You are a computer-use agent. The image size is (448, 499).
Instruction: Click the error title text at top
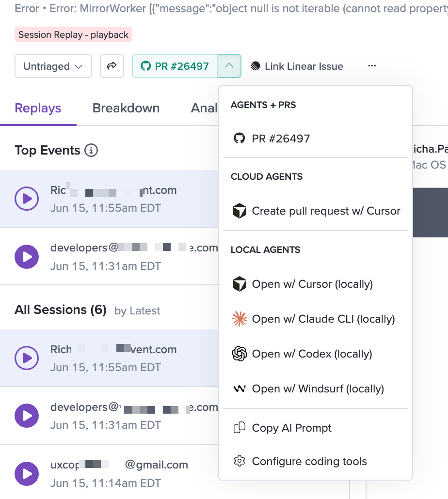click(231, 8)
